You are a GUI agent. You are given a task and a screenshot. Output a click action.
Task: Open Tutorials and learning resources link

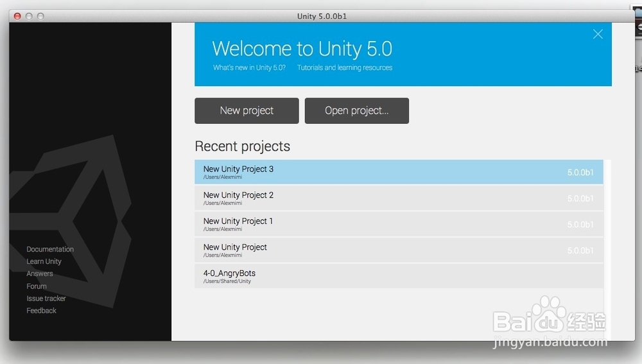[345, 67]
